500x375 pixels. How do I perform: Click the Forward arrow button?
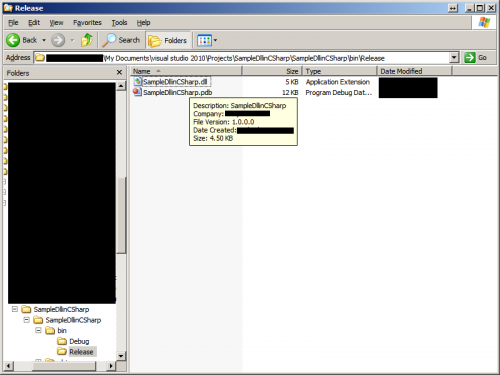(x=58, y=40)
